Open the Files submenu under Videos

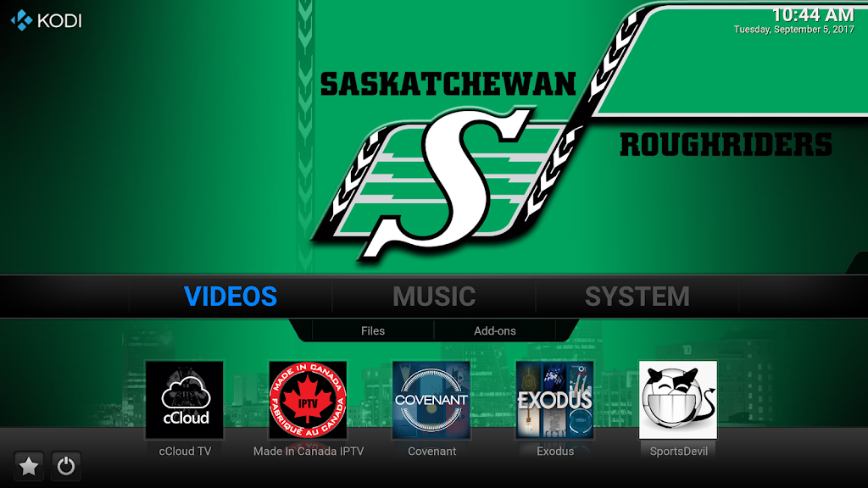[373, 331]
